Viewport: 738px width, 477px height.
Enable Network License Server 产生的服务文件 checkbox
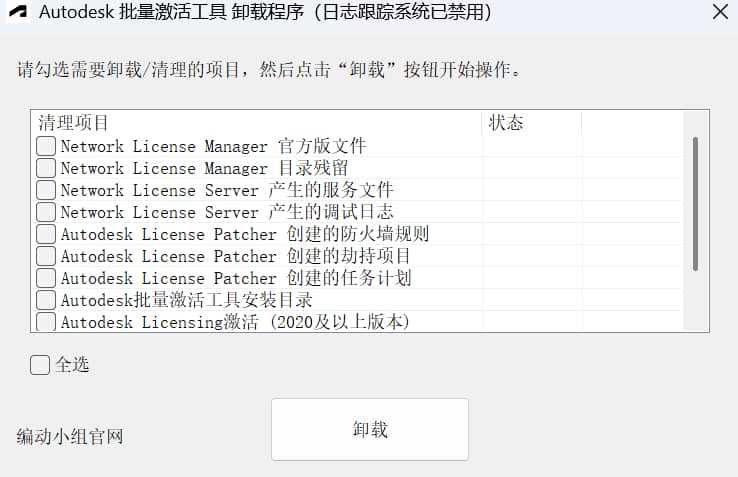[x=46, y=190]
